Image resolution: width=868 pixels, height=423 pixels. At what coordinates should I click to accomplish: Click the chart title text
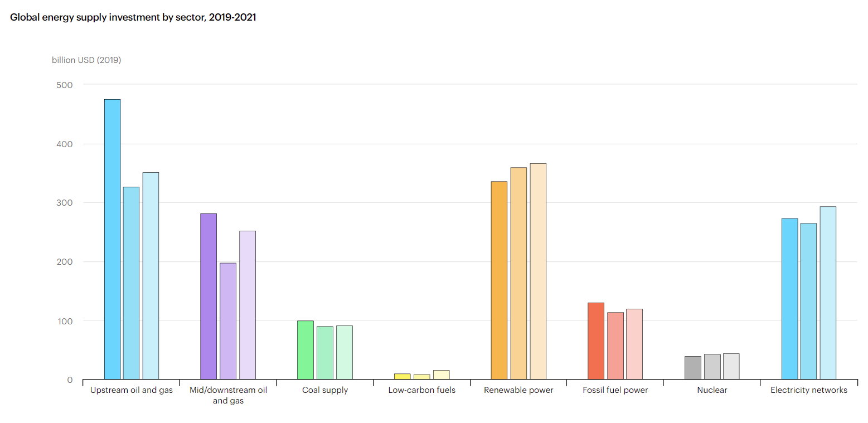(133, 17)
